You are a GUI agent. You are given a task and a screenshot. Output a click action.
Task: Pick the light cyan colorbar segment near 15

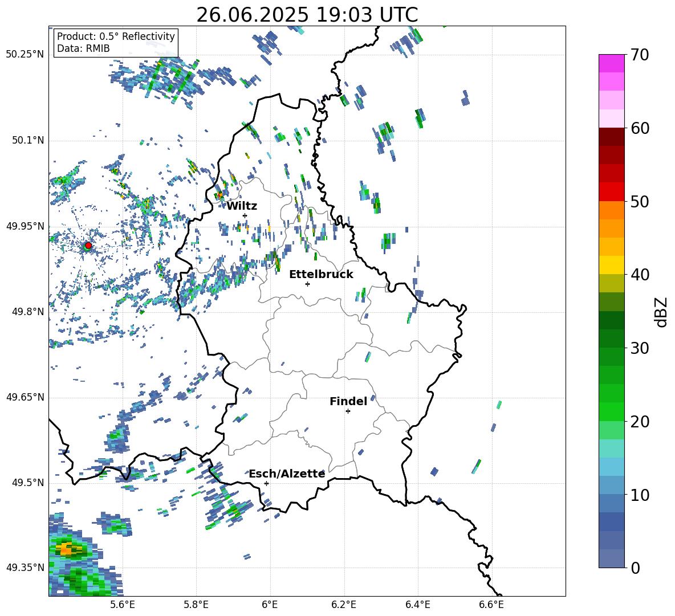click(x=611, y=448)
